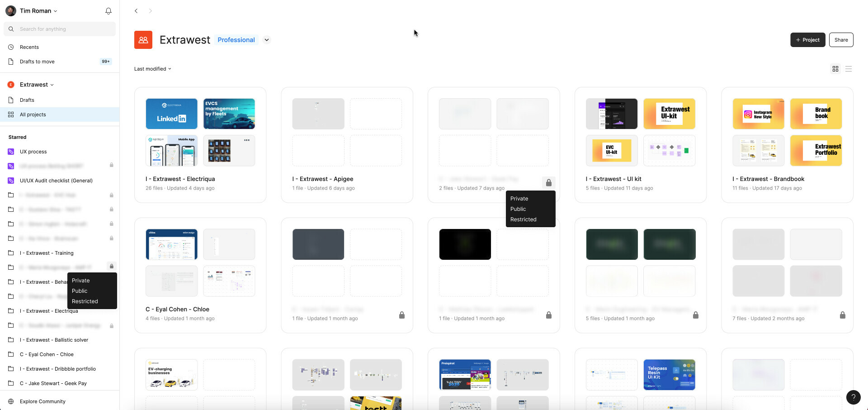This screenshot has width=868, height=410.
Task: Create a new project with + Project
Action: point(807,40)
